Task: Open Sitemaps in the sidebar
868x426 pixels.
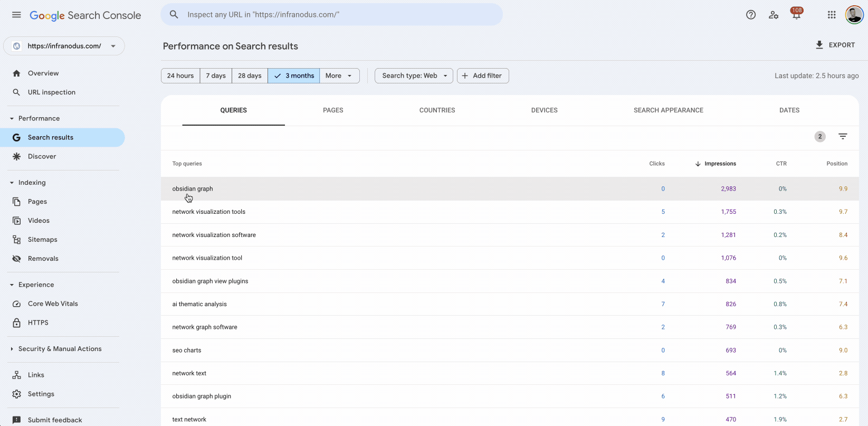Action: pyautogui.click(x=42, y=240)
